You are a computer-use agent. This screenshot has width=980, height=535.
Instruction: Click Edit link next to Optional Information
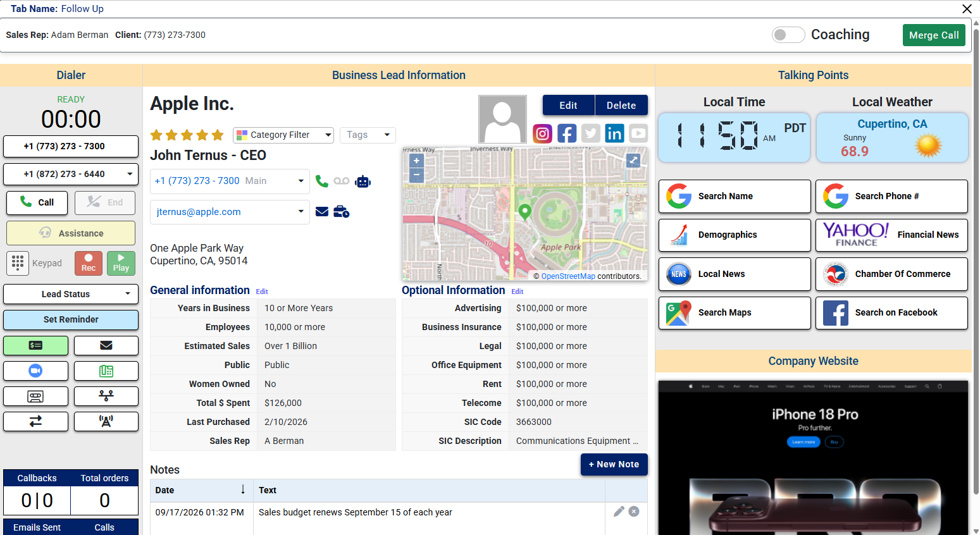click(x=518, y=292)
